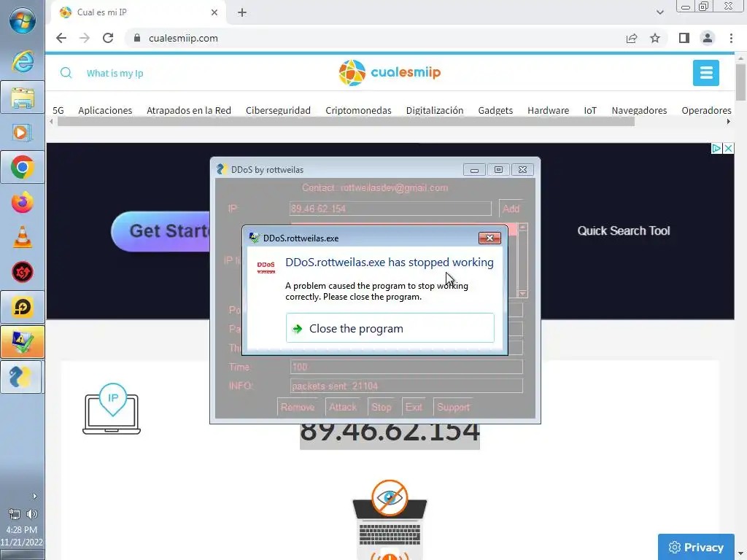Close the Cual es mi IP tab
The image size is (747, 560).
pyautogui.click(x=214, y=12)
